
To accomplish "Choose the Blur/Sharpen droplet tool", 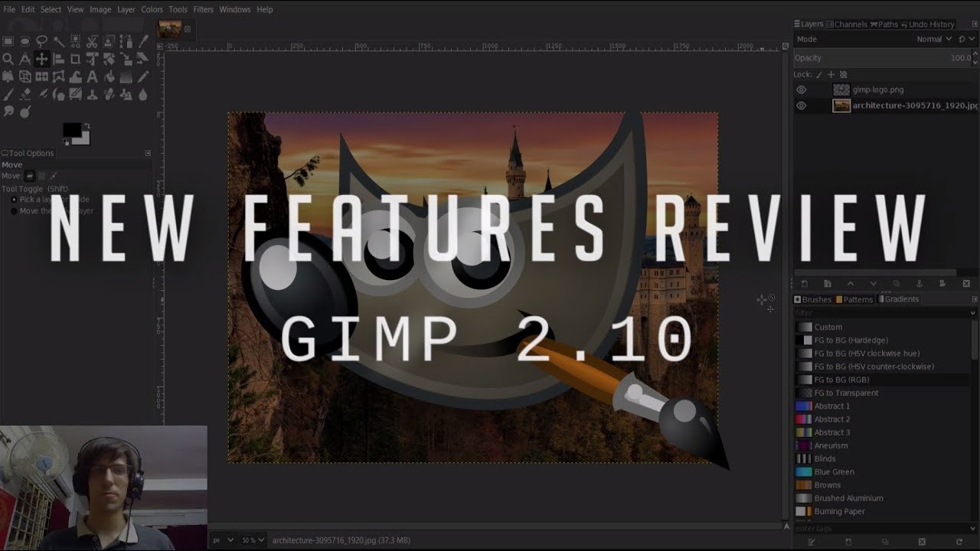I will (x=143, y=94).
